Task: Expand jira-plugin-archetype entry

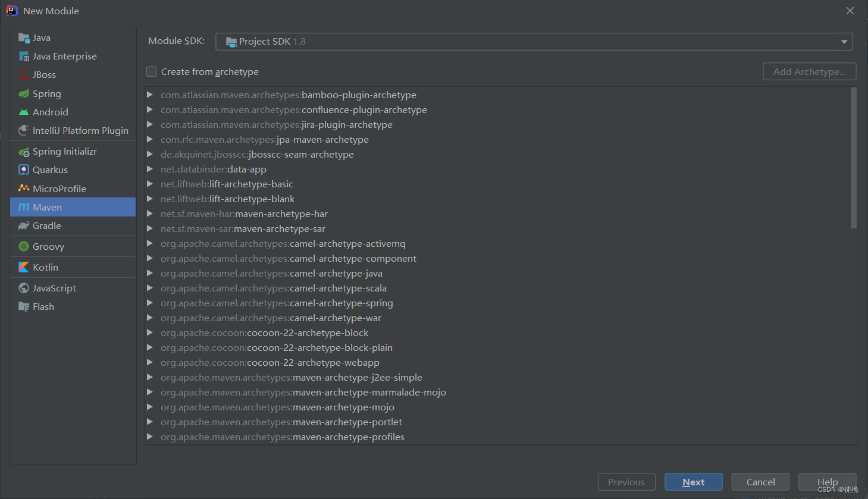Action: pos(150,125)
